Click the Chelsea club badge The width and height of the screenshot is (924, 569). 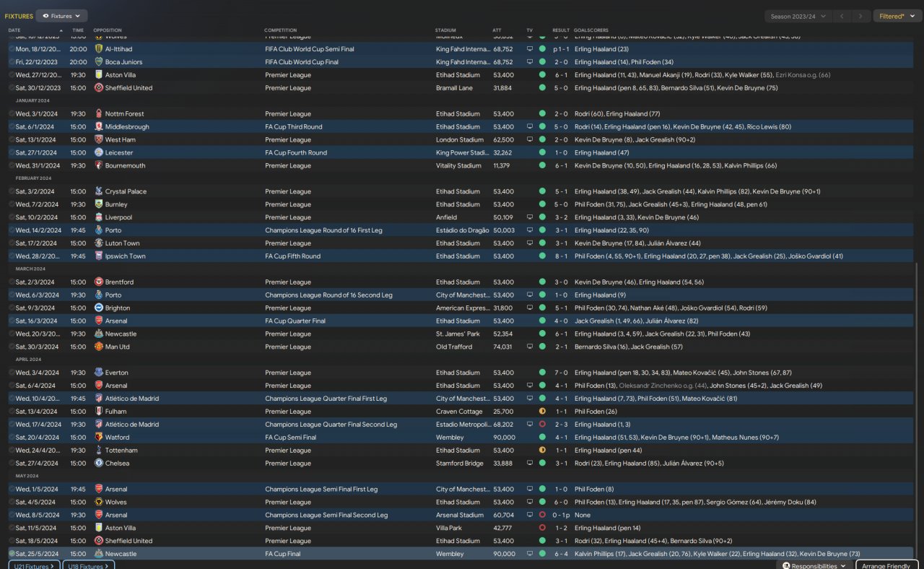click(99, 464)
